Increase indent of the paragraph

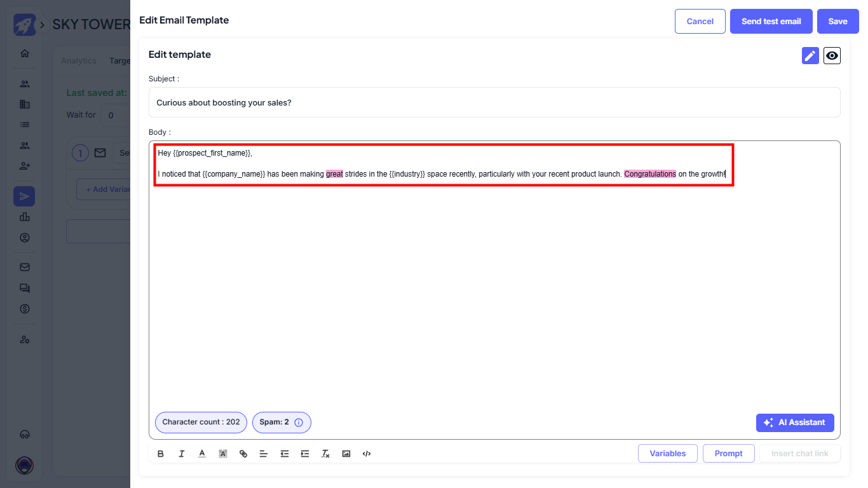[x=305, y=454]
